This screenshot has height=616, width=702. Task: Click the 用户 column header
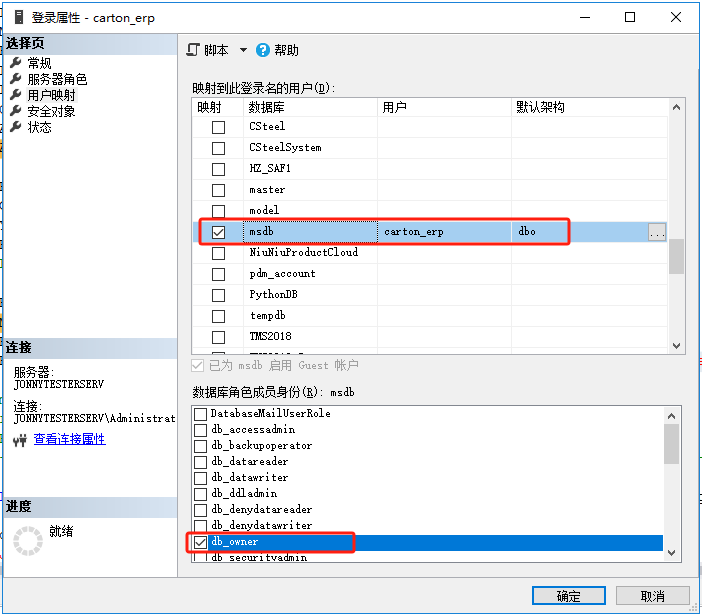(445, 107)
